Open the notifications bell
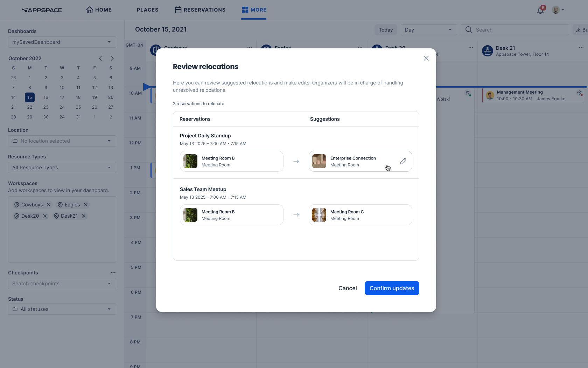This screenshot has height=368, width=588. coord(540,10)
